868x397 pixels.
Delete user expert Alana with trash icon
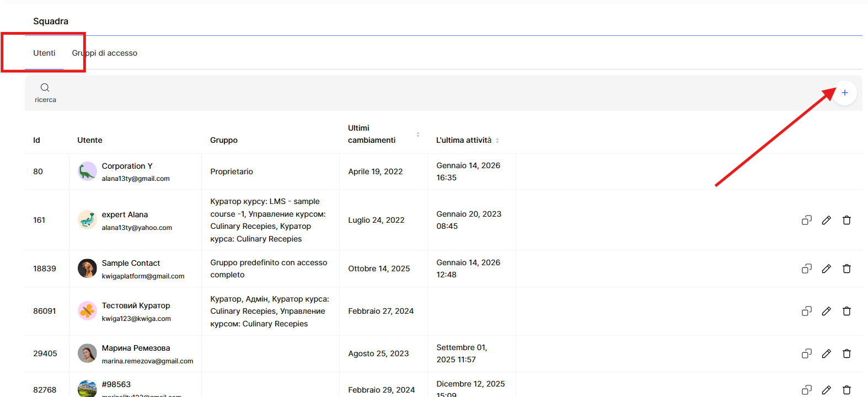846,220
